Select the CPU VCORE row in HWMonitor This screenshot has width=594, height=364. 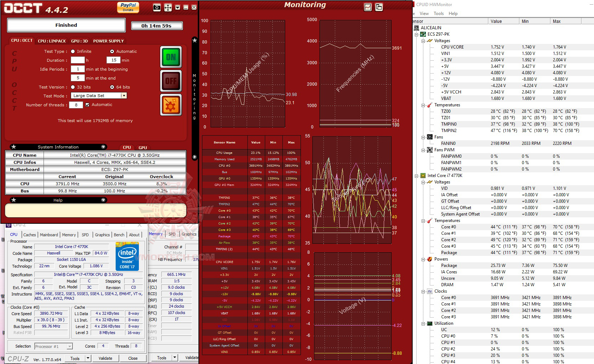coord(503,47)
